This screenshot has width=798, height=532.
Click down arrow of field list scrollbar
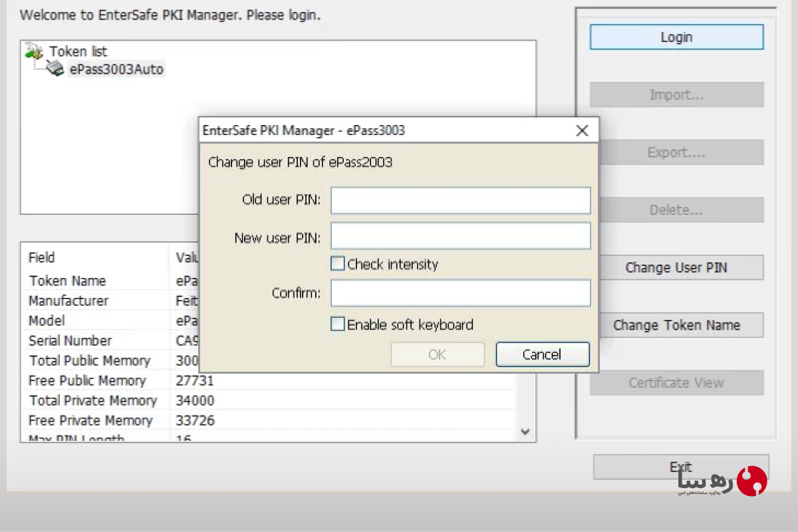coord(525,432)
